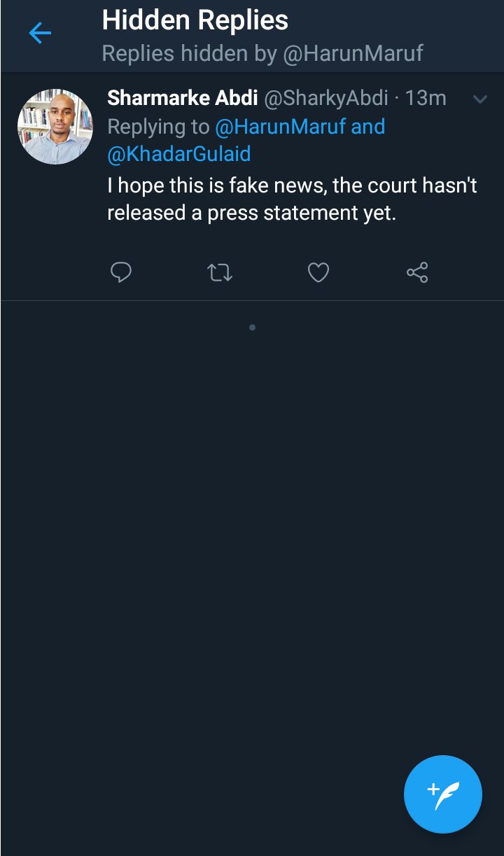Click the 13m timestamp
This screenshot has width=504, height=856.
pos(426,98)
